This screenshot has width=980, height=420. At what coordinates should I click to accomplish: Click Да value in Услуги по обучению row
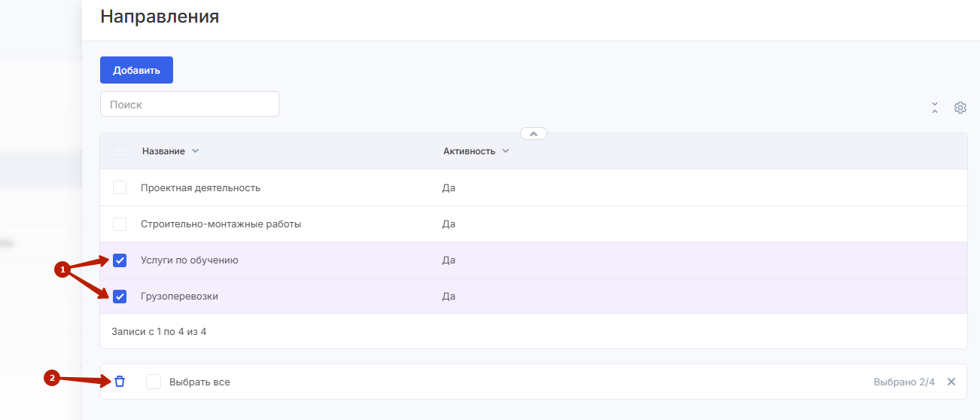[x=449, y=260]
